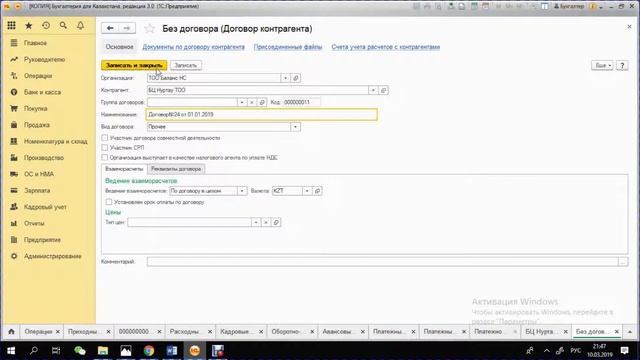Toggle Участник договора совместной деятельности checkbox
640x360 pixels.
point(105,138)
